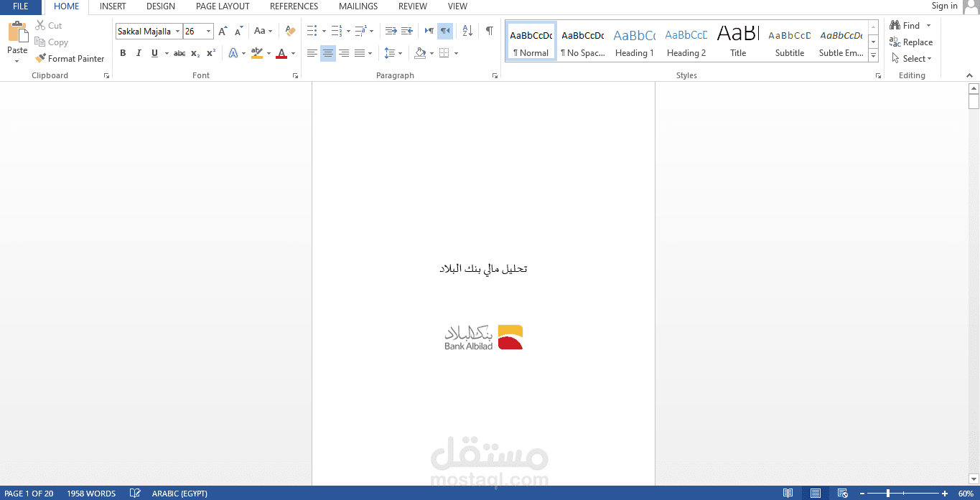Switch to the REVIEW tab
This screenshot has width=980, height=500.
tap(413, 6)
